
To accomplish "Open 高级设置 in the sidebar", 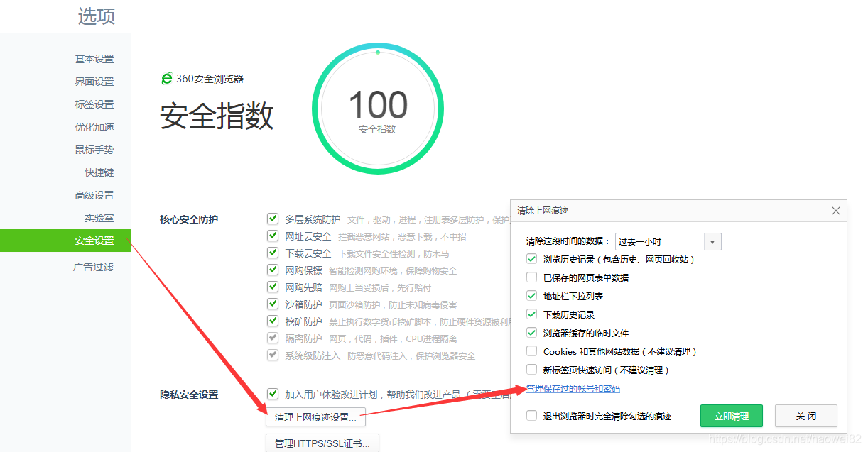I will tap(94, 195).
